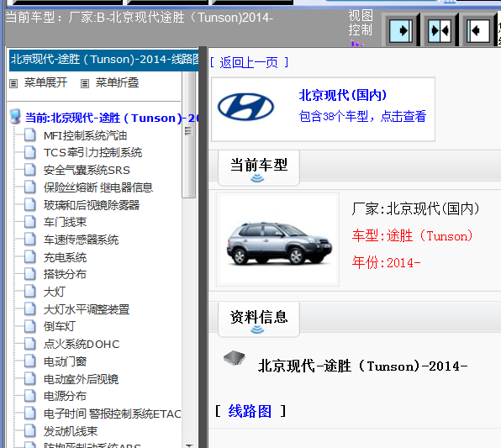Open 大灯水平调整装置 tree item
This screenshot has height=448, width=501.
[87, 309]
